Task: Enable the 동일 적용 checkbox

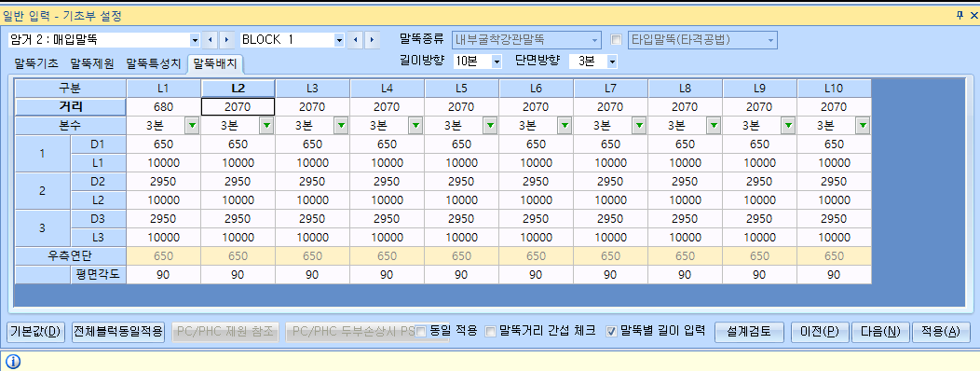Action: click(421, 331)
